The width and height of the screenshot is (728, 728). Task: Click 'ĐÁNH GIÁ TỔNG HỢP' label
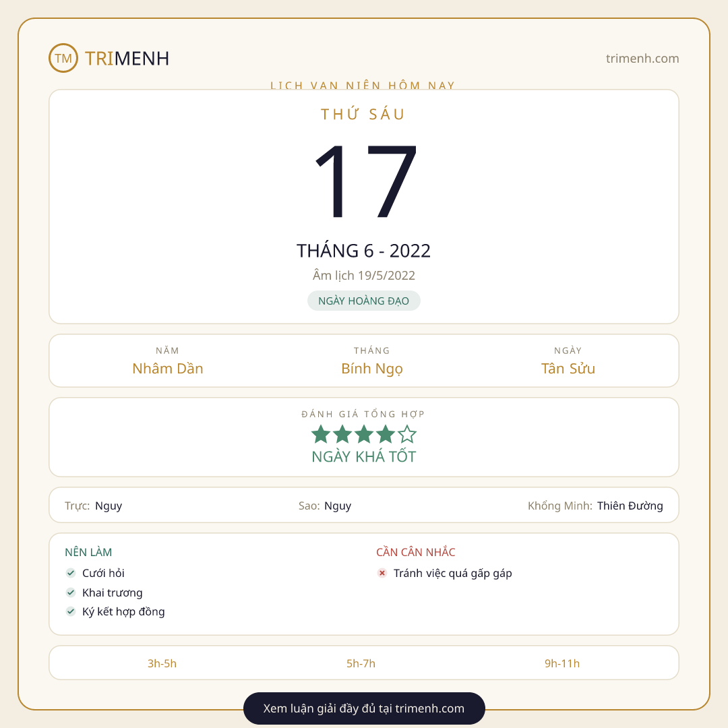pos(363,414)
